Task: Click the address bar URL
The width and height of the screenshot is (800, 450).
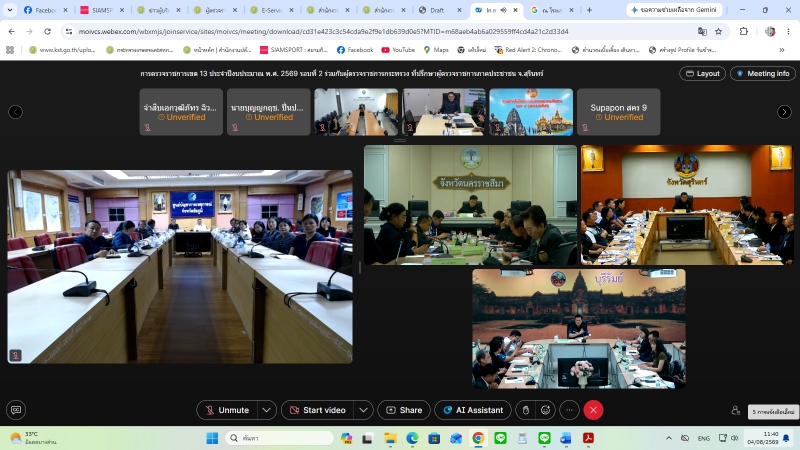Action: 323,32
